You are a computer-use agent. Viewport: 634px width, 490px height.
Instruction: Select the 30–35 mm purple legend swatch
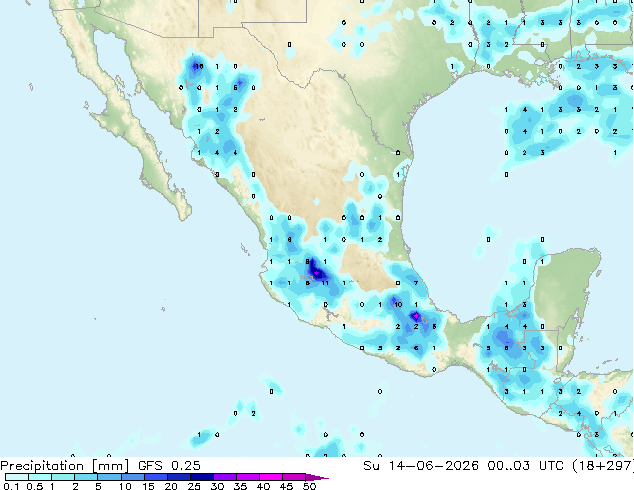click(225, 477)
